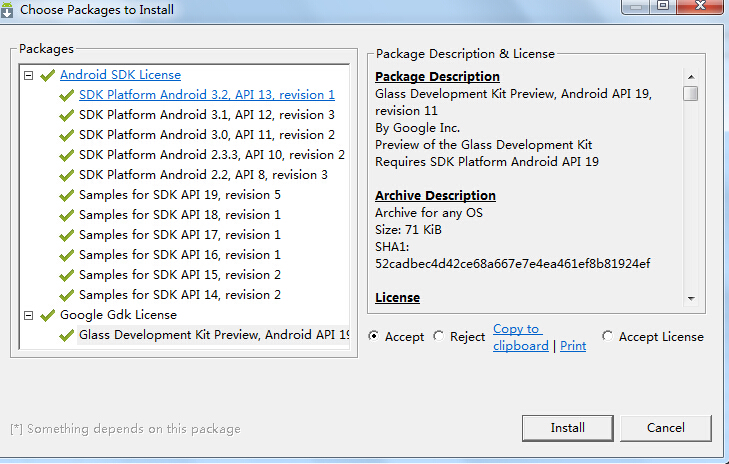Select Samples for SDK API 14, revision 2

(180, 295)
